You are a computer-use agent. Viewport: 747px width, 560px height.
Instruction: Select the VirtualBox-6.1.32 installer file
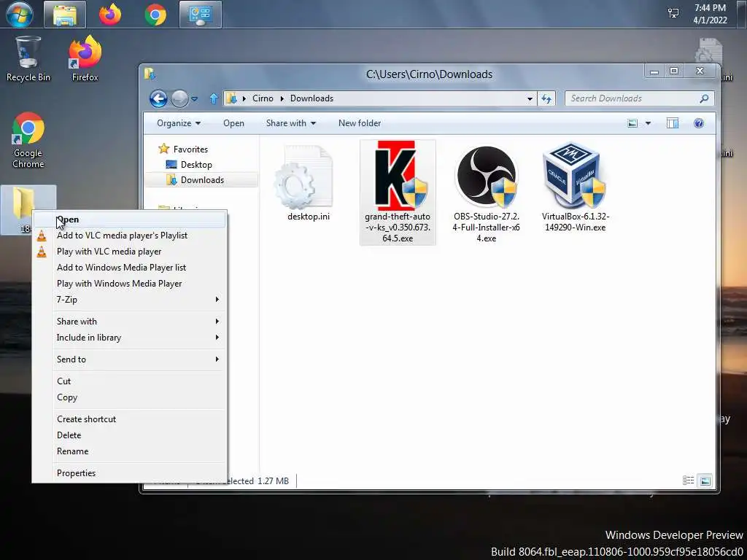click(x=575, y=187)
